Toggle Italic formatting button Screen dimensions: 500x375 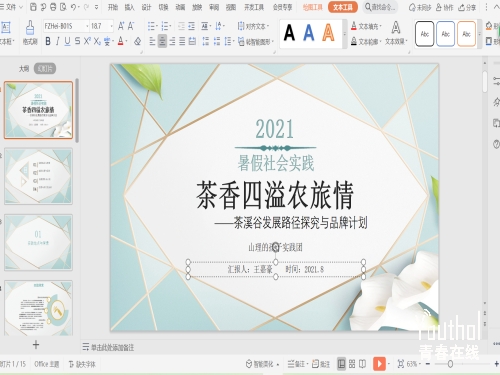58,41
